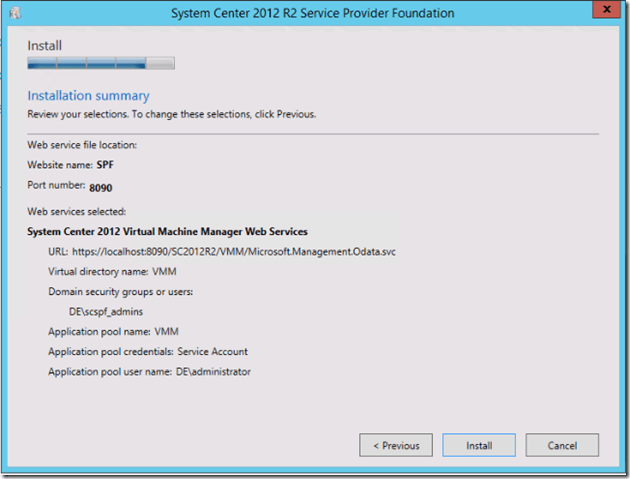Image resolution: width=630 pixels, height=479 pixels.
Task: Click the window title text
Action: tap(312, 14)
